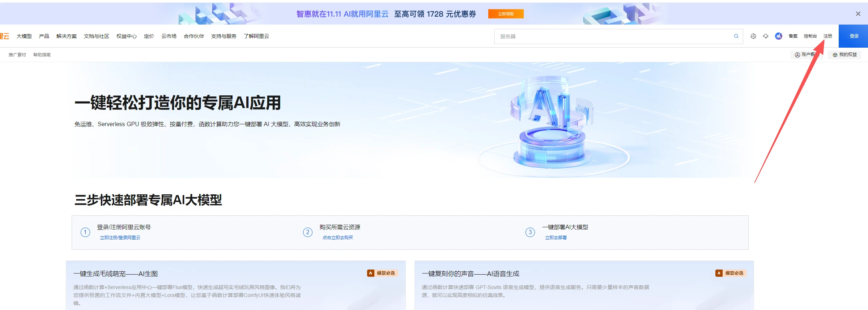Expand the 产品 navigation menu
The height and width of the screenshot is (310, 868).
(44, 36)
